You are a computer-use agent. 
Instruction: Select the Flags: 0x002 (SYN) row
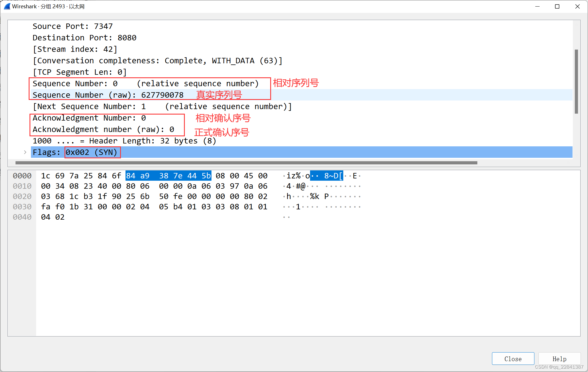pyautogui.click(x=301, y=152)
